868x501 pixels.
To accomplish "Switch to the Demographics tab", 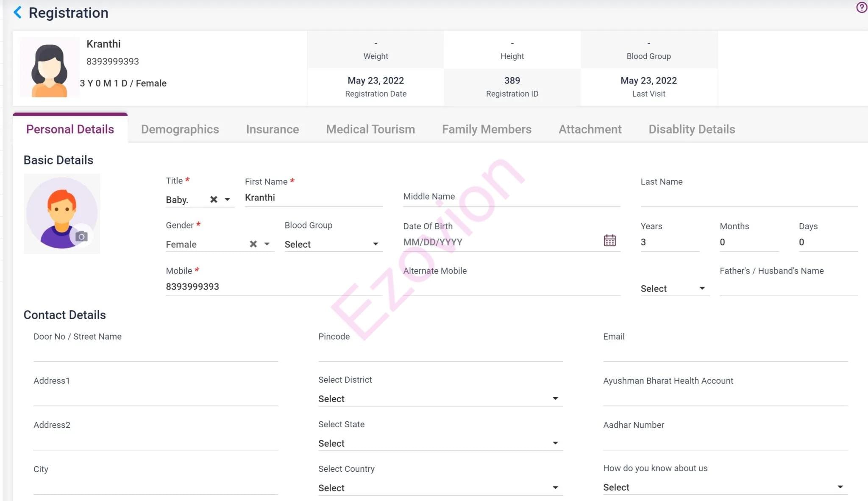I will point(180,129).
